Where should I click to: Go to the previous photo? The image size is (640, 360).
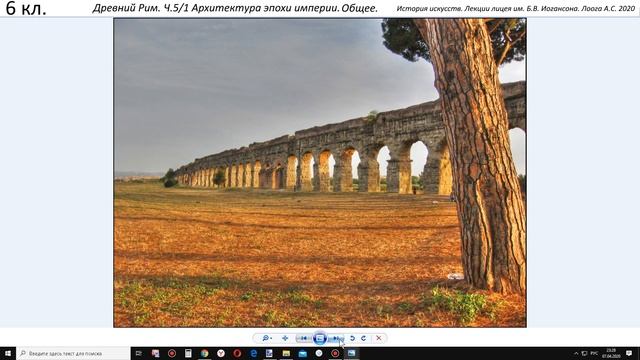click(303, 338)
